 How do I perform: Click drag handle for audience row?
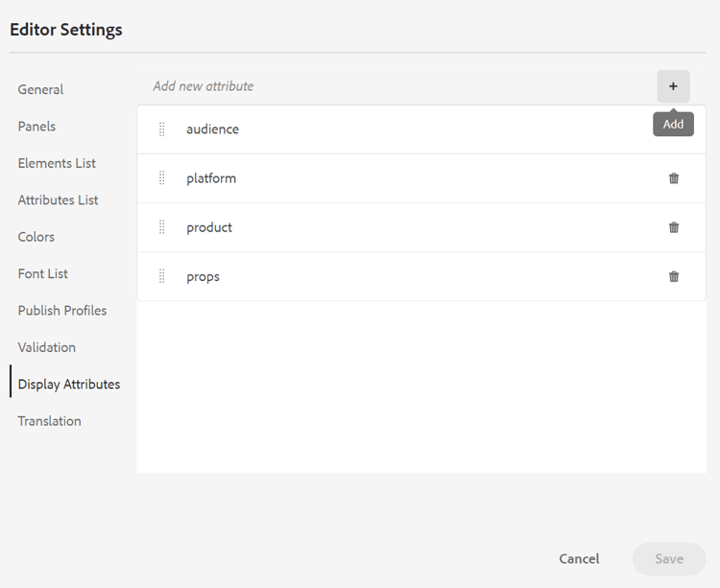tap(161, 129)
